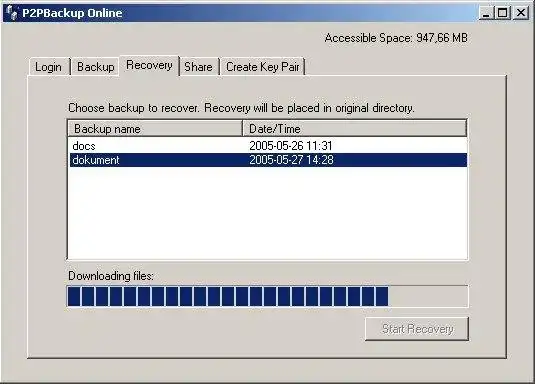The height and width of the screenshot is (384, 535).
Task: Click the P2PBackup Online window title text
Action: (72, 13)
